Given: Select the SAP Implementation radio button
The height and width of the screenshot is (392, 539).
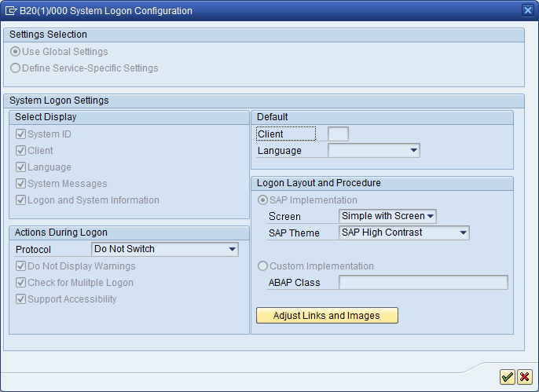Looking at the screenshot, I should [x=262, y=200].
